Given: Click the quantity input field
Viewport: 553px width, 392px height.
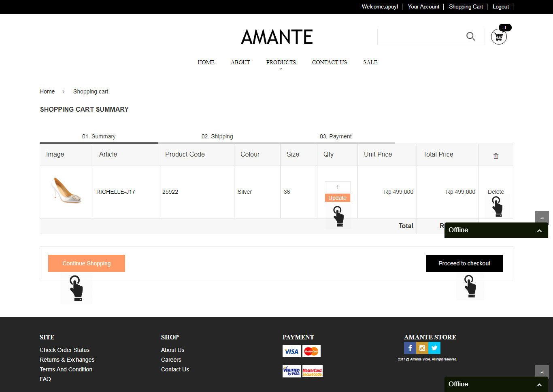Looking at the screenshot, I should [x=337, y=187].
